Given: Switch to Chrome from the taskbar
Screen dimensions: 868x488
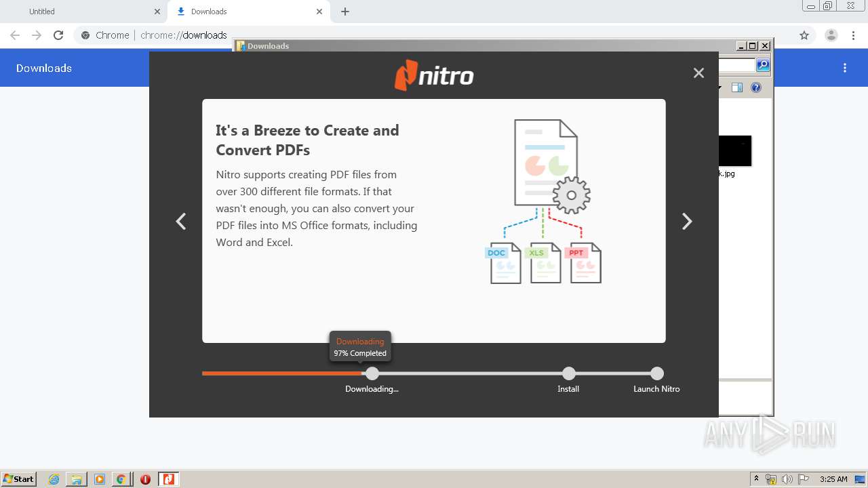Looking at the screenshot, I should 121,479.
